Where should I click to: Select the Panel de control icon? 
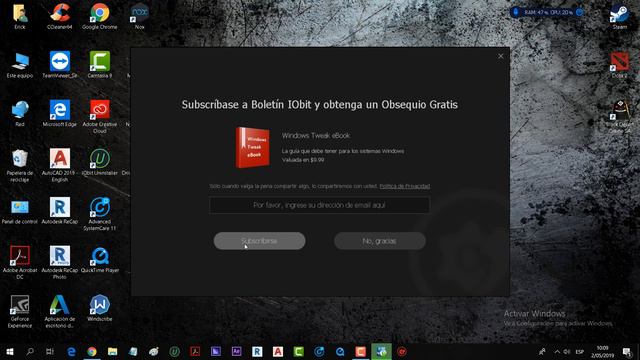(x=20, y=211)
